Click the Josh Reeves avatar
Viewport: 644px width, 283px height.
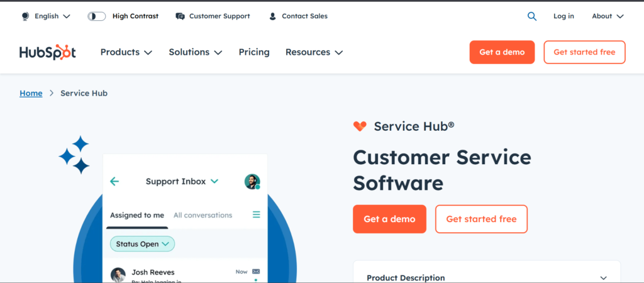point(118,275)
